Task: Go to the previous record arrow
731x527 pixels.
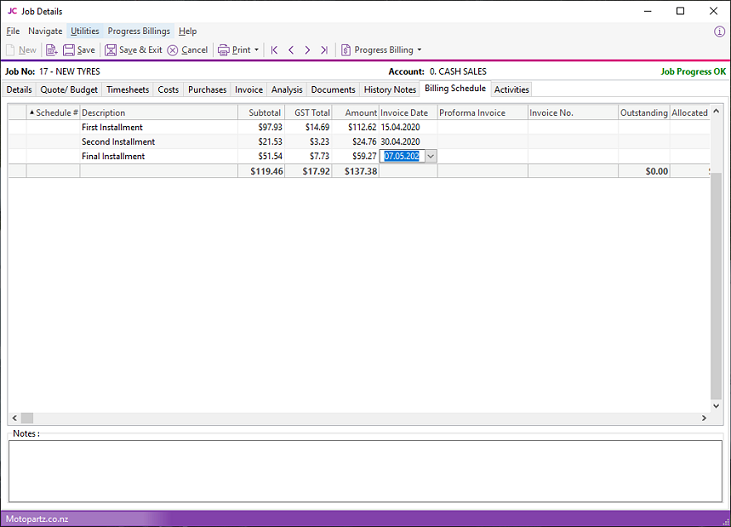Action: [x=291, y=50]
